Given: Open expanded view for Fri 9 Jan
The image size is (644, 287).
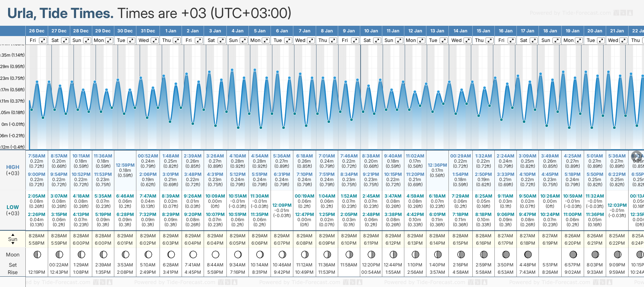Looking at the screenshot, I should pos(355,40).
